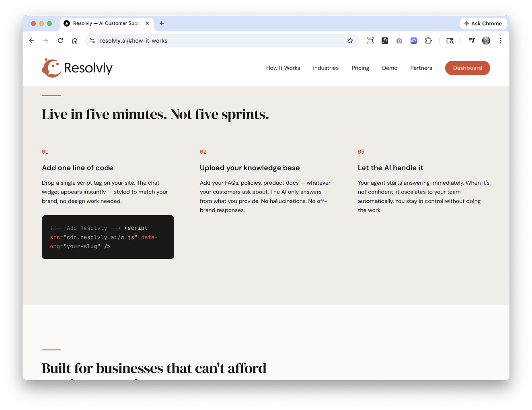Open the Resolvly logo homepage icon

coord(51,68)
